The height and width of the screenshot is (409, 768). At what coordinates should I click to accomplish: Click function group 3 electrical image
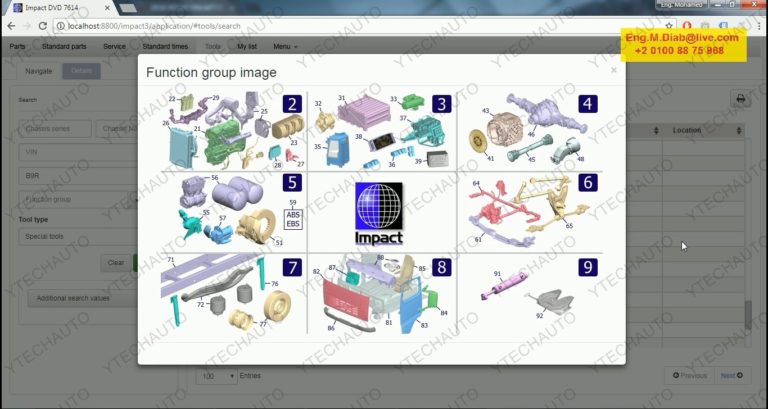point(381,130)
